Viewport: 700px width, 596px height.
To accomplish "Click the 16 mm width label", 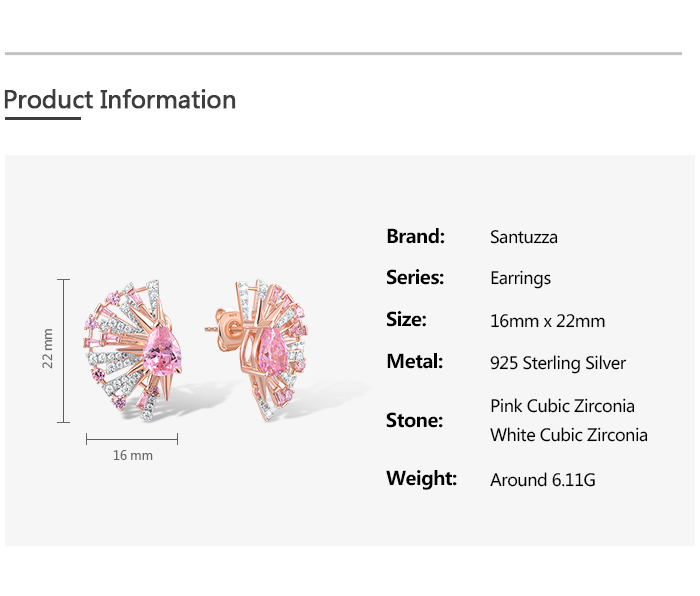I will 133,455.
